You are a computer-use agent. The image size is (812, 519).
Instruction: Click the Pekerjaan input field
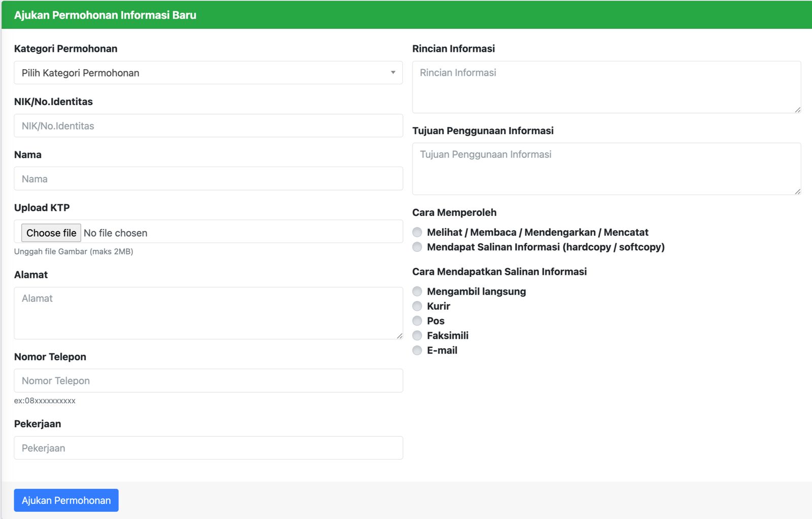click(x=208, y=448)
